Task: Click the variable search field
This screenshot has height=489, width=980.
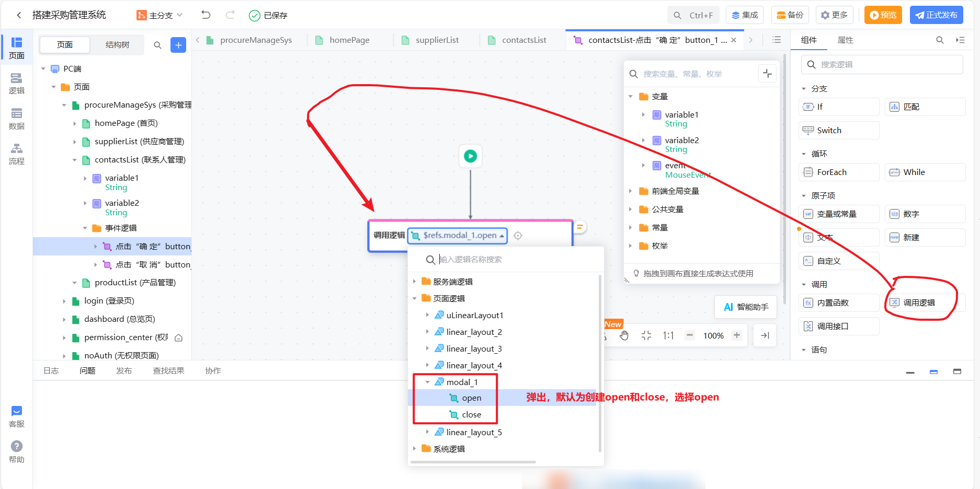Action: tap(690, 74)
